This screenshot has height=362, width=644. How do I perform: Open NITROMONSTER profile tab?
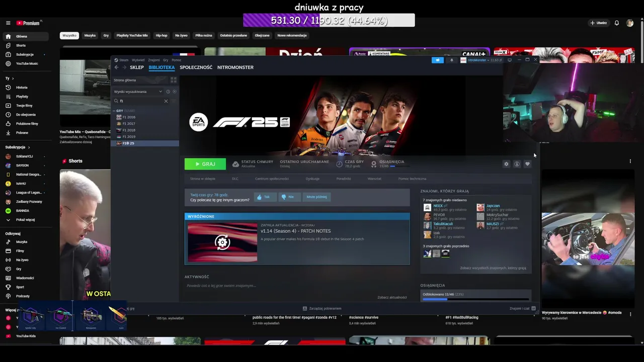click(235, 67)
